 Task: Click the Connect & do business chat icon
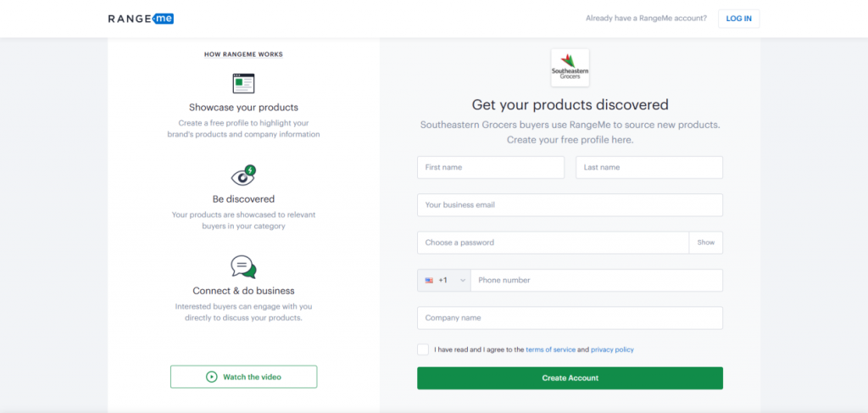click(243, 267)
